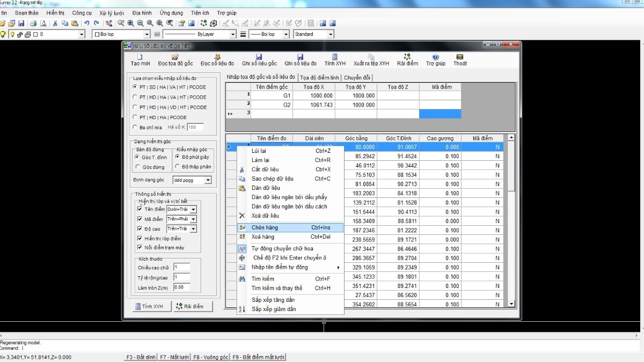Click the lineweight lines icon before Boi lop

coord(243,34)
